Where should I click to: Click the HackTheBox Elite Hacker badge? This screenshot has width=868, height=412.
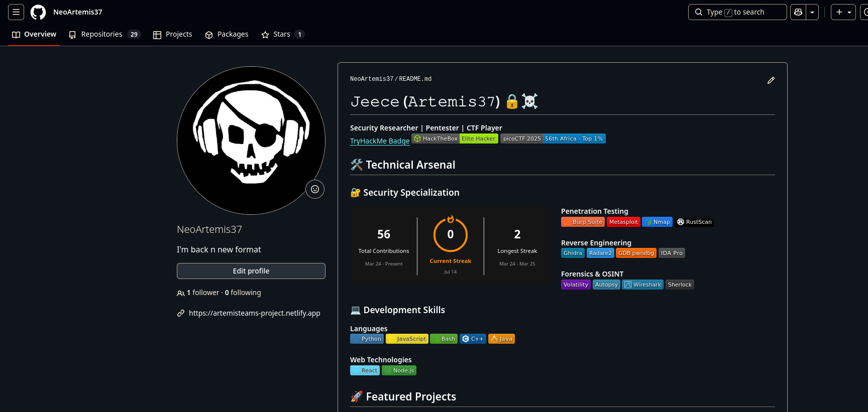tap(455, 139)
